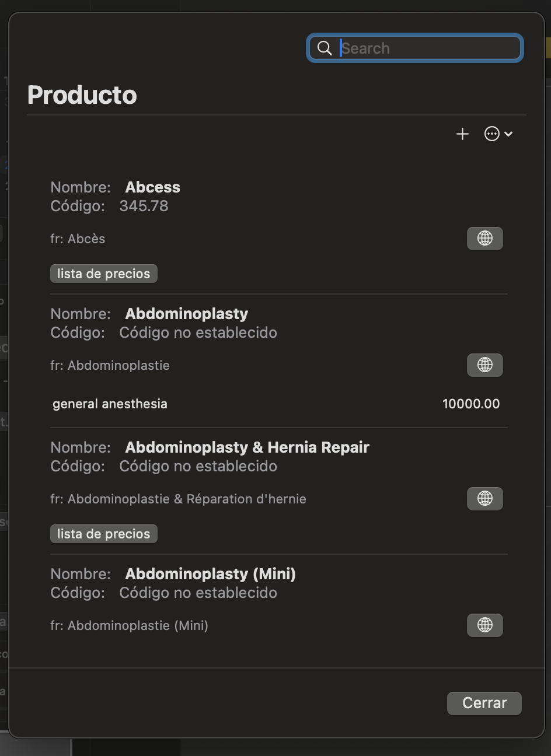This screenshot has width=551, height=756.
Task: Select the Abdominoplasty & Hernia Repair name
Action: click(x=247, y=447)
